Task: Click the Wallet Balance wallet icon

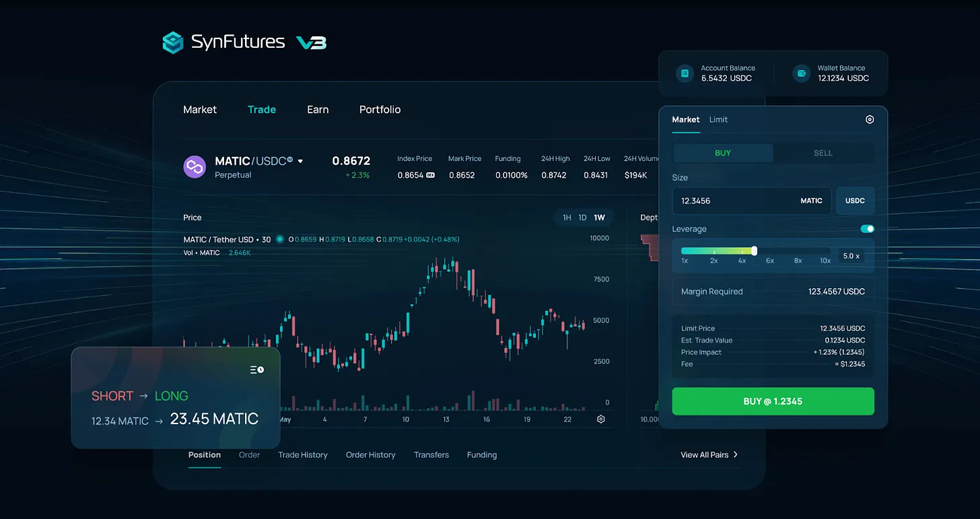Action: click(802, 73)
